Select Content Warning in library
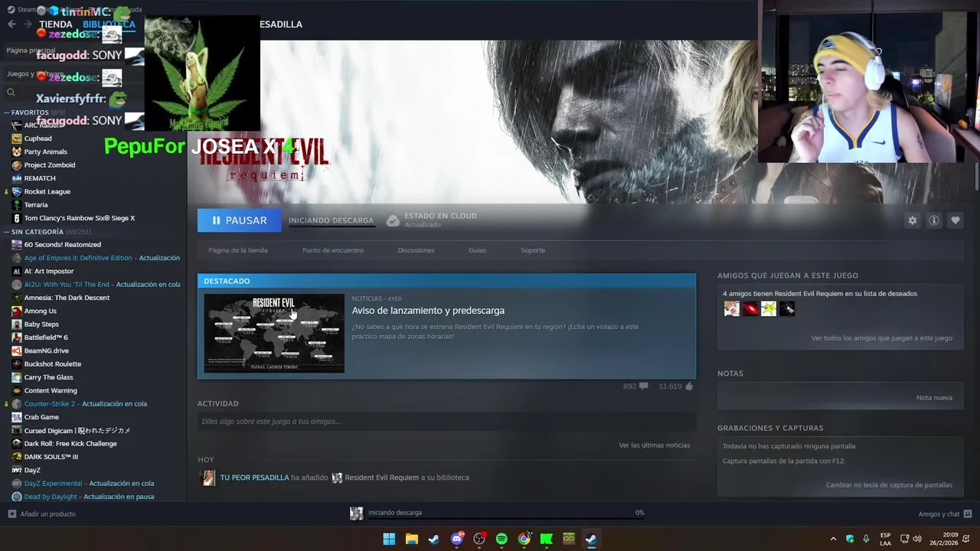This screenshot has height=551, width=980. coord(51,390)
